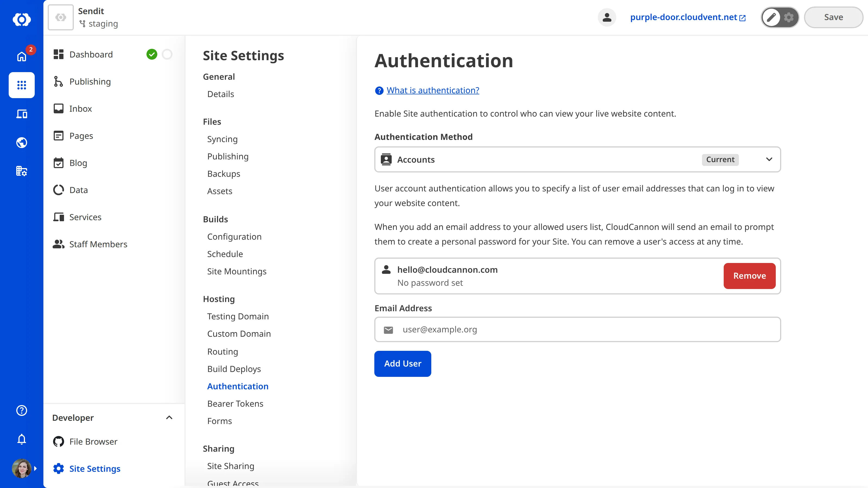Click the Add User button

point(403,364)
